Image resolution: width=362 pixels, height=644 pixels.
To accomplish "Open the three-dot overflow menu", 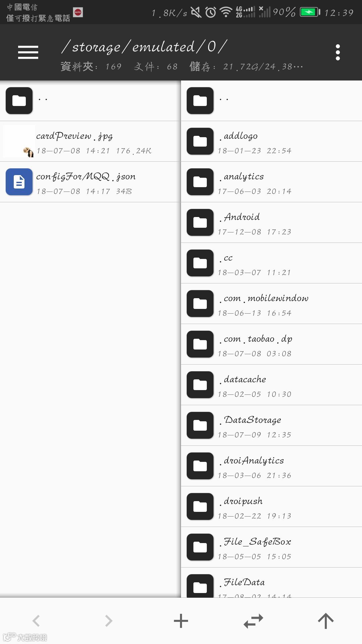I will (x=338, y=52).
